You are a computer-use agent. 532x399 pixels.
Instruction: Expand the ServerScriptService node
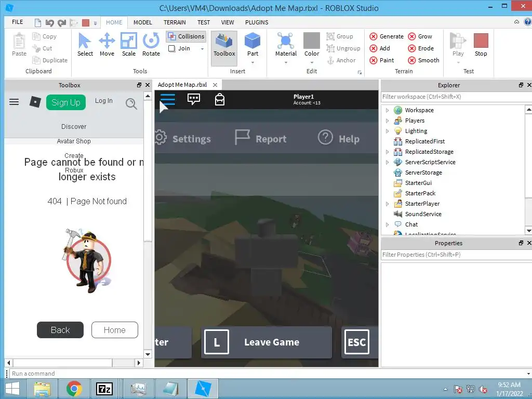pos(387,162)
